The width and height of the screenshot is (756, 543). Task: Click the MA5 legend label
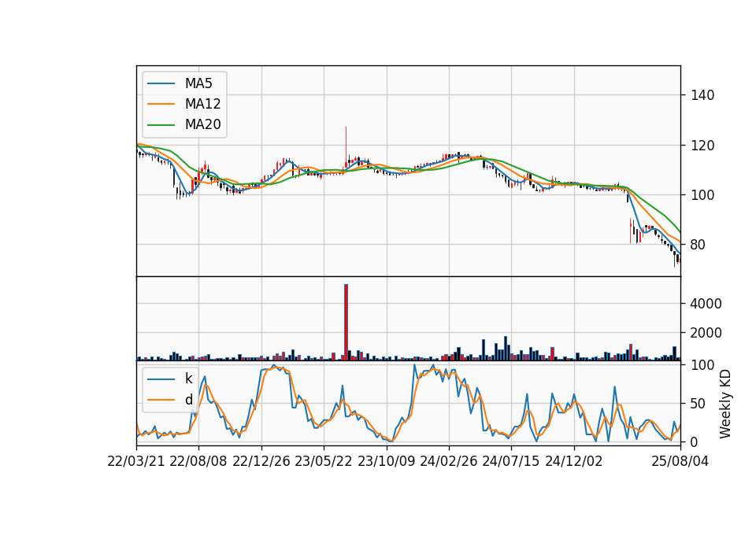coord(198,83)
